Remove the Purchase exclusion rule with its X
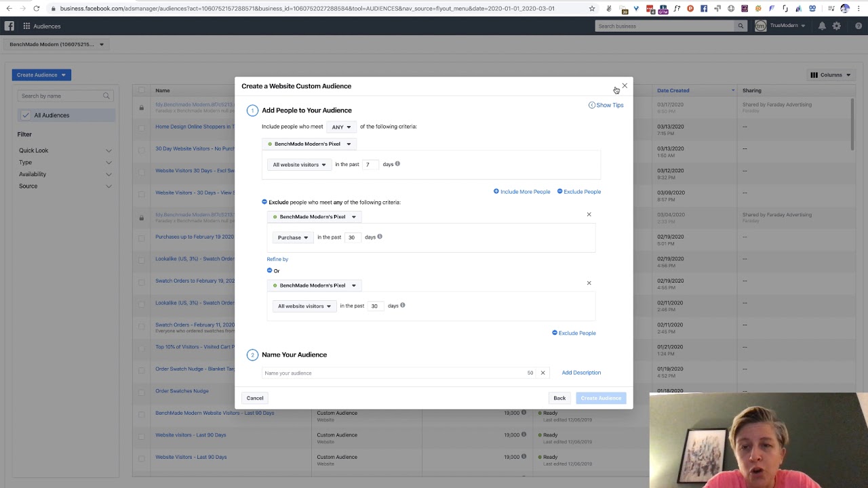 click(x=589, y=214)
